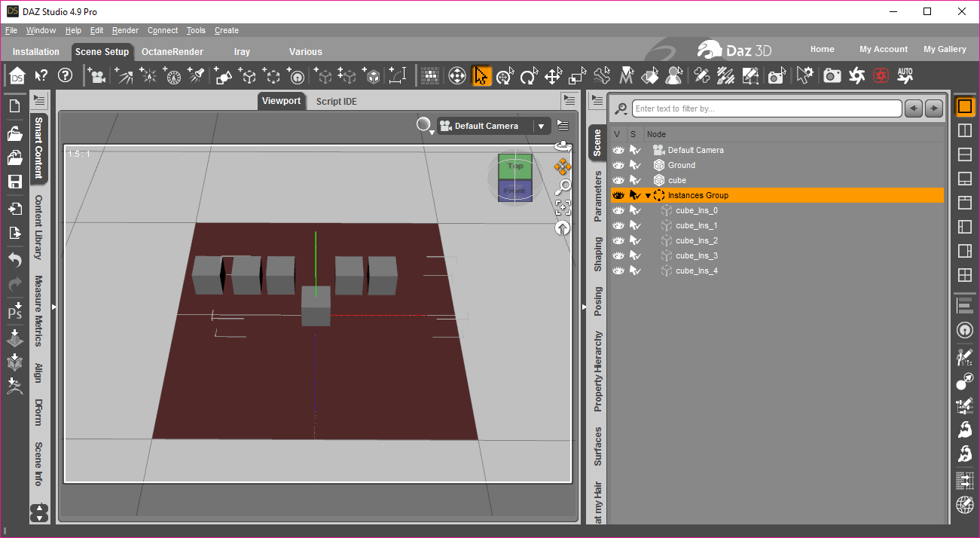980x538 pixels.
Task: Click the Undo arrow in left sidebar
Action: [x=14, y=259]
